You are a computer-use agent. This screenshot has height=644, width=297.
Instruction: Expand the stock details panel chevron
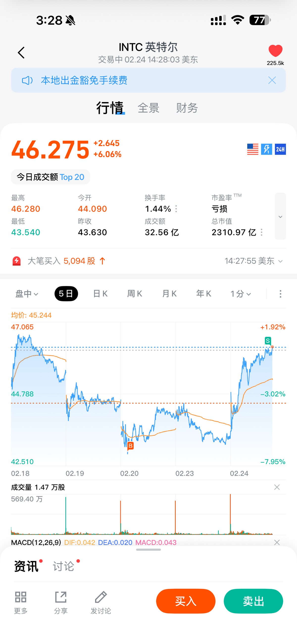[x=280, y=216]
